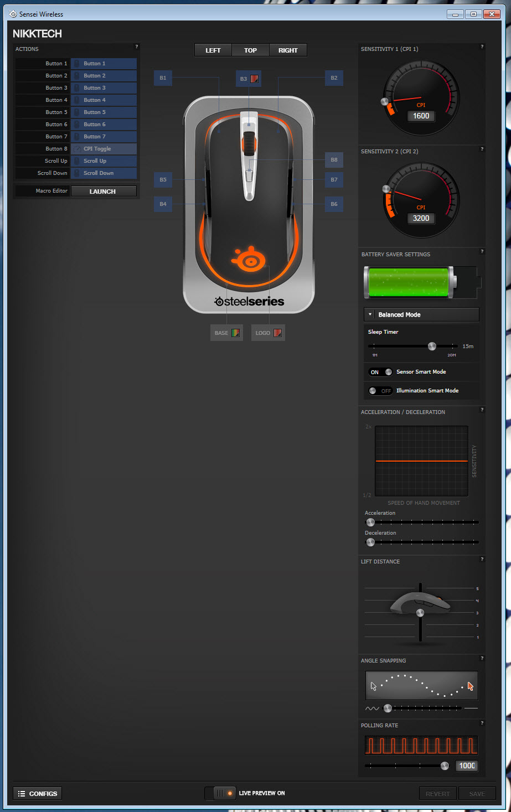The width and height of the screenshot is (511, 812).
Task: Open help for Lift Distance
Action: coord(482,559)
